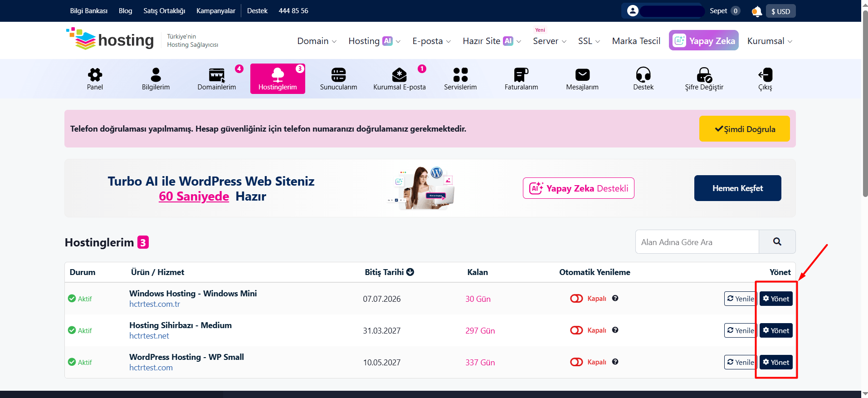Click Yenile for hctrtest.com.tr

740,299
